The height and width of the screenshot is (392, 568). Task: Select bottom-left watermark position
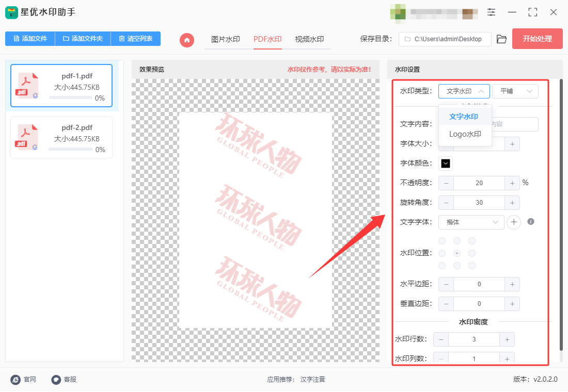tap(442, 266)
